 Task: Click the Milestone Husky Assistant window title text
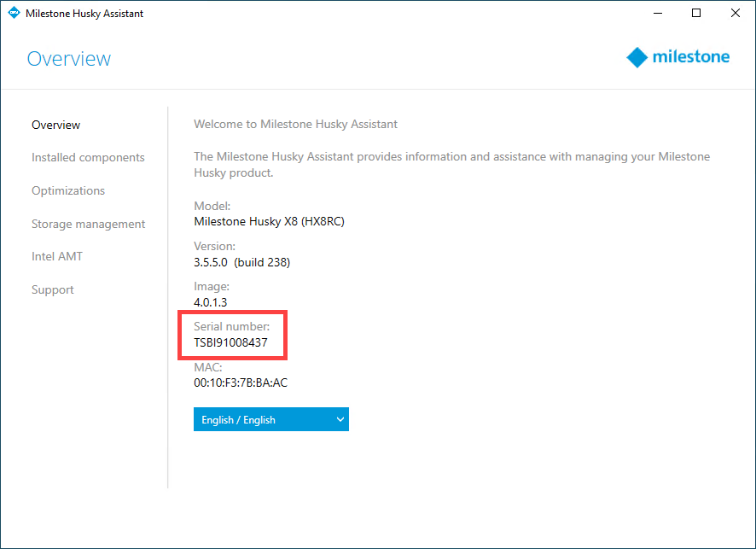84,14
